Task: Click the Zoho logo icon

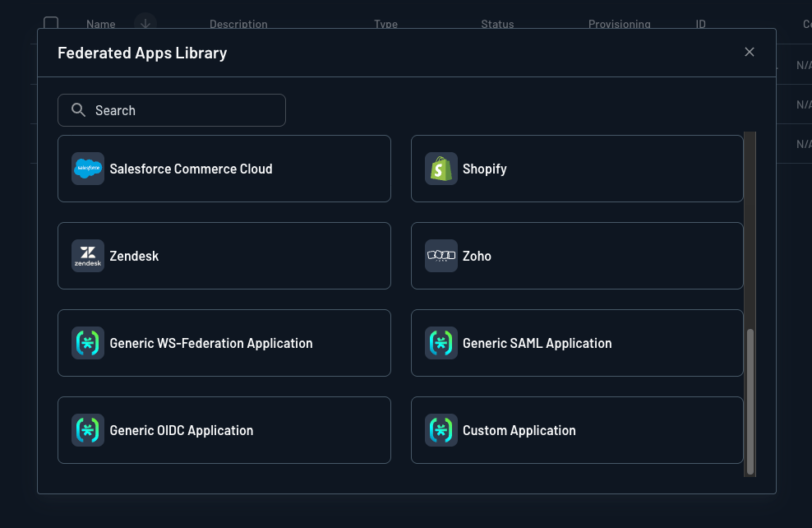Action: pyautogui.click(x=441, y=256)
